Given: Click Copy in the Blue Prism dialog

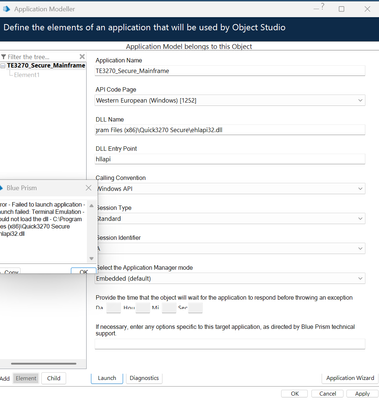Looking at the screenshot, I should click(10, 271).
